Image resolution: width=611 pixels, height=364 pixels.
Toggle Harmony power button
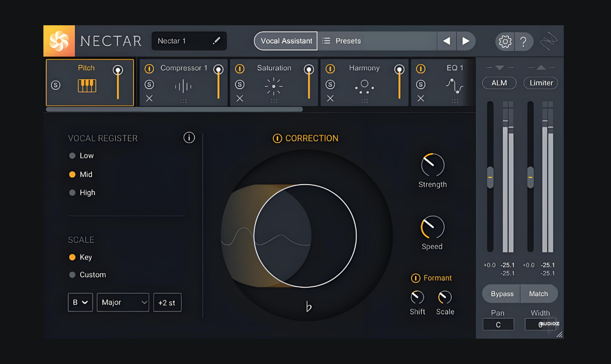tap(330, 69)
